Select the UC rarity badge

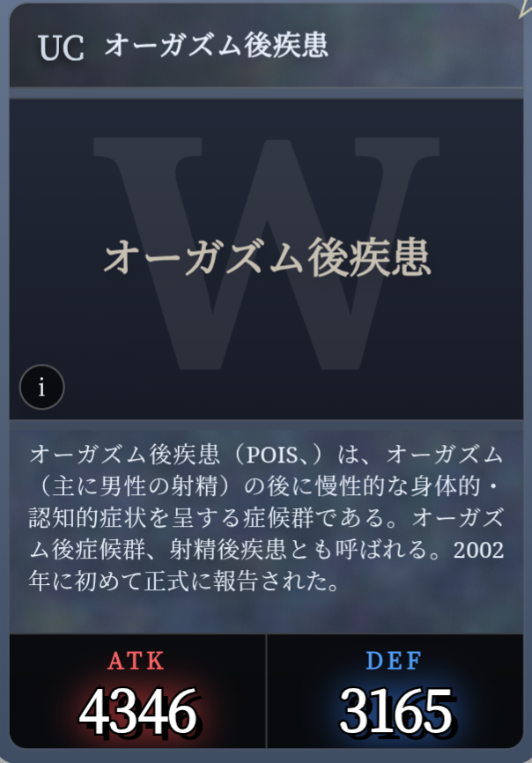[62, 48]
